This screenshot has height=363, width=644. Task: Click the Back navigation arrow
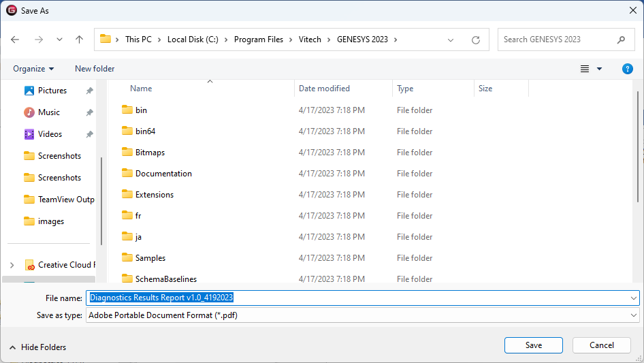[15, 40]
